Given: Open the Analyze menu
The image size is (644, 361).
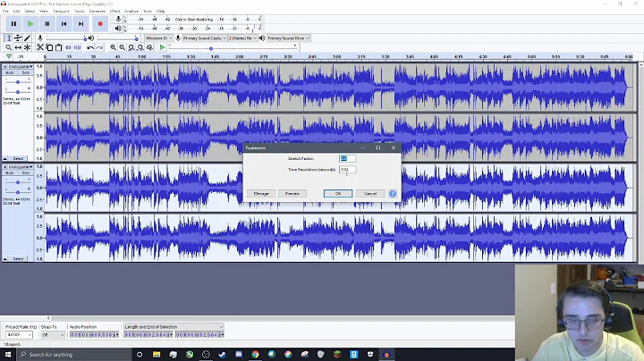Looking at the screenshot, I should [x=131, y=11].
